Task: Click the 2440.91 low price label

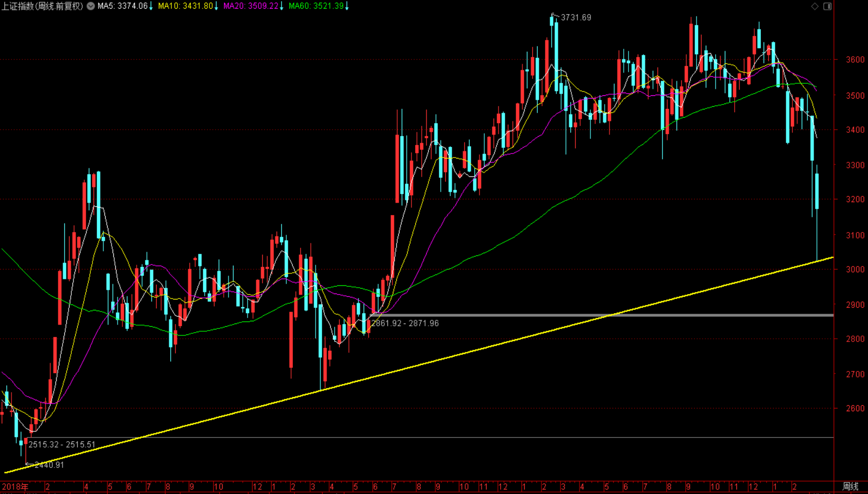Action: tap(49, 465)
